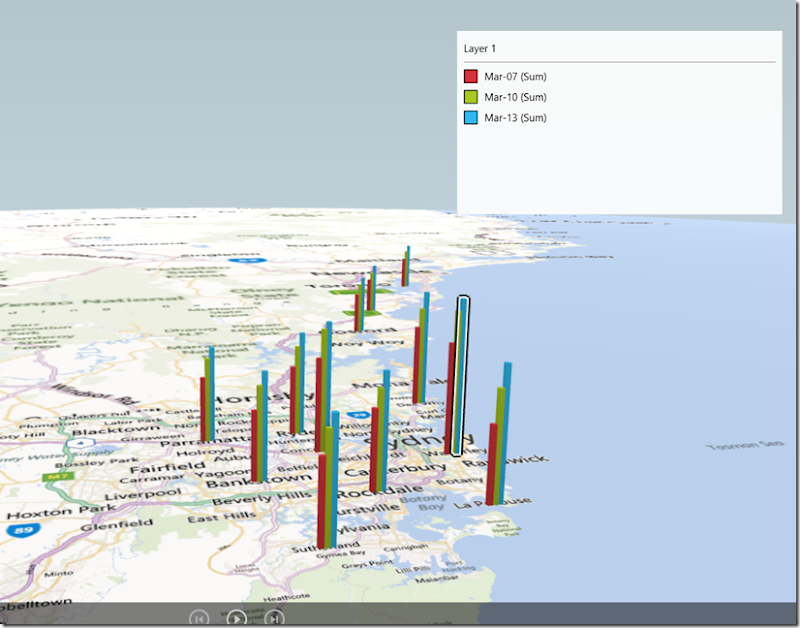Click the Fairfield map label

[x=165, y=465]
